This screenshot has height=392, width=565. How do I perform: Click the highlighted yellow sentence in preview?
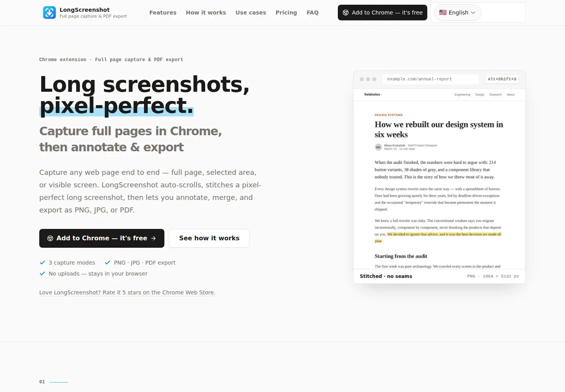(444, 234)
